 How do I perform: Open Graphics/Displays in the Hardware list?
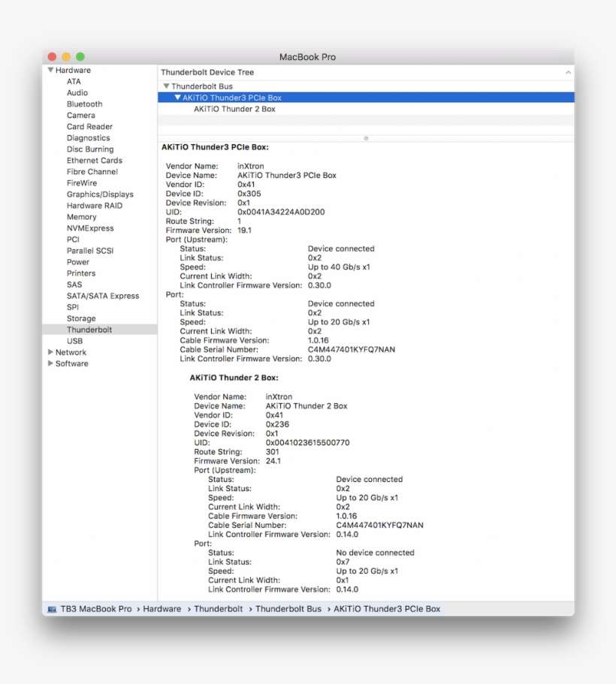[x=100, y=194]
